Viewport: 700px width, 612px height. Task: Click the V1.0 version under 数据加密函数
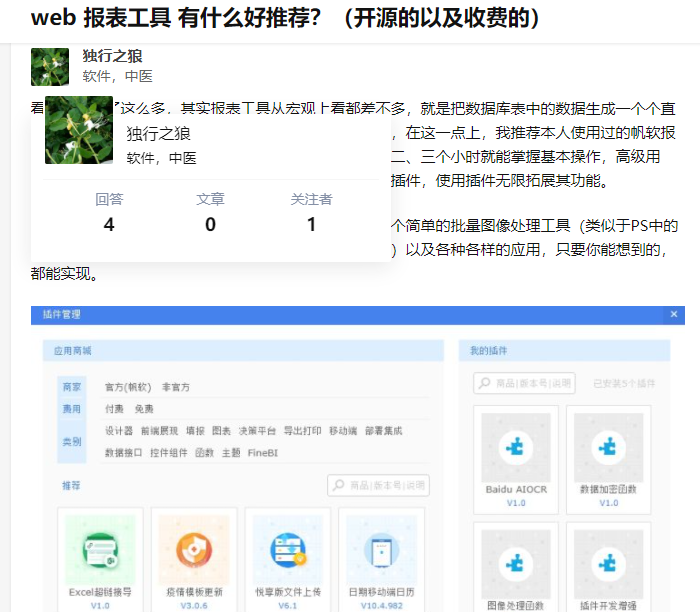click(x=608, y=503)
